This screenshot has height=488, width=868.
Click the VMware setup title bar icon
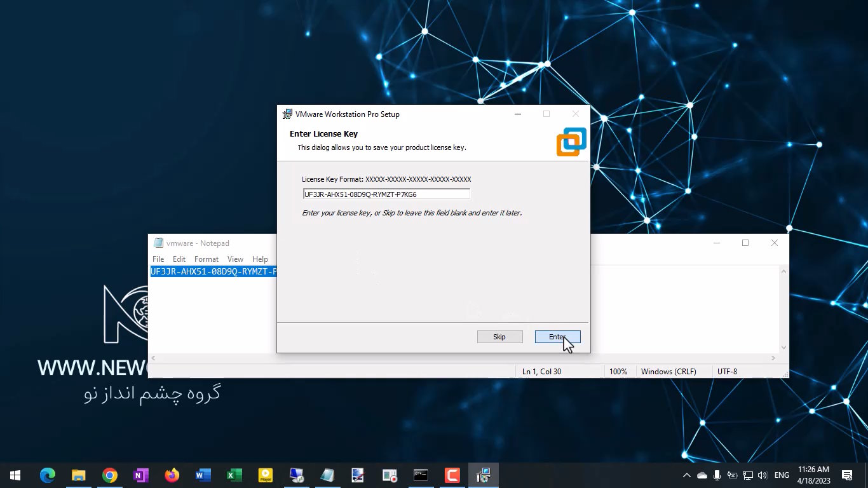[x=287, y=114]
